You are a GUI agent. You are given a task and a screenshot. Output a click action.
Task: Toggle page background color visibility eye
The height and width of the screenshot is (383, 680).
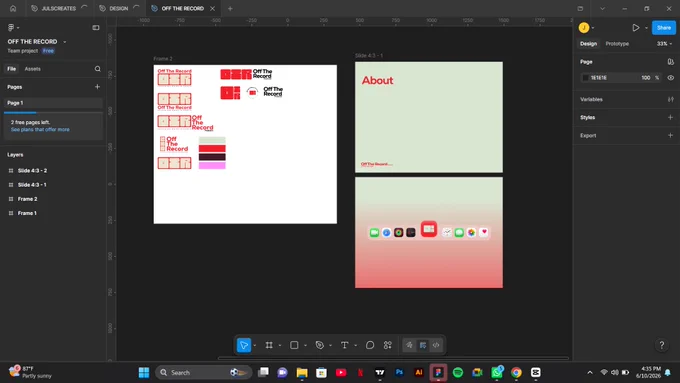point(670,78)
